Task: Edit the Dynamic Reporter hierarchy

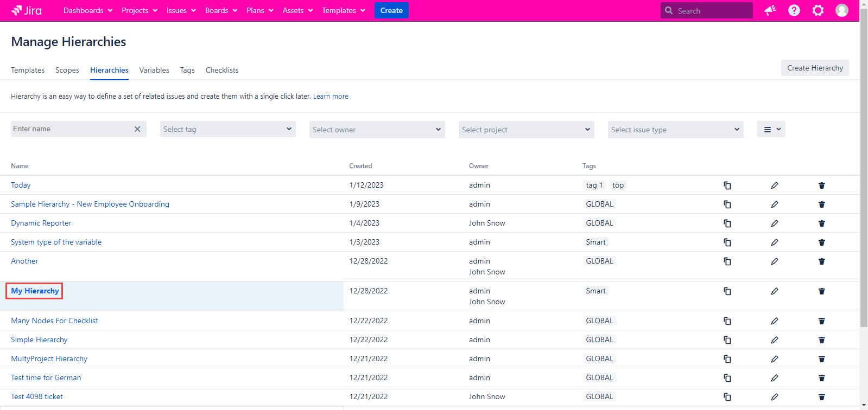Action: point(774,223)
